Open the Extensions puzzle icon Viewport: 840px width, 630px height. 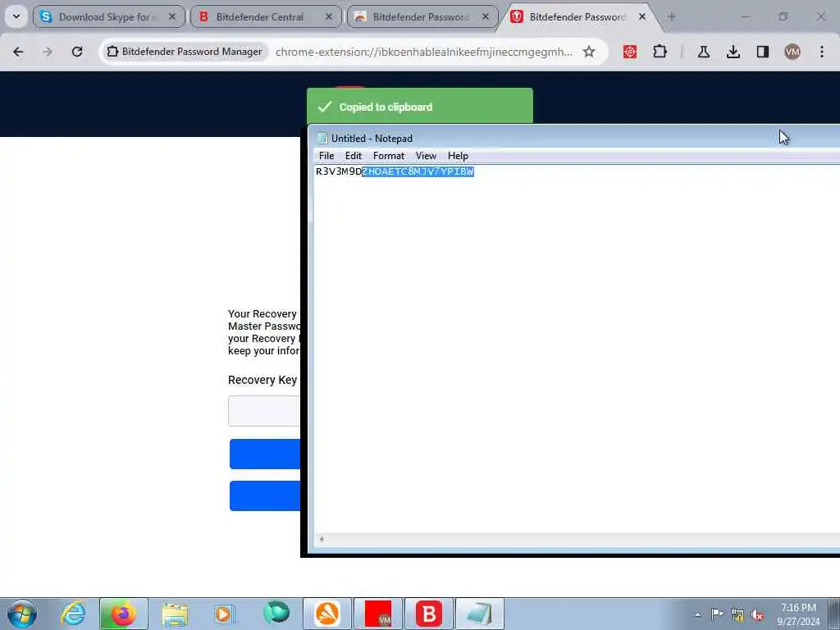click(x=660, y=52)
